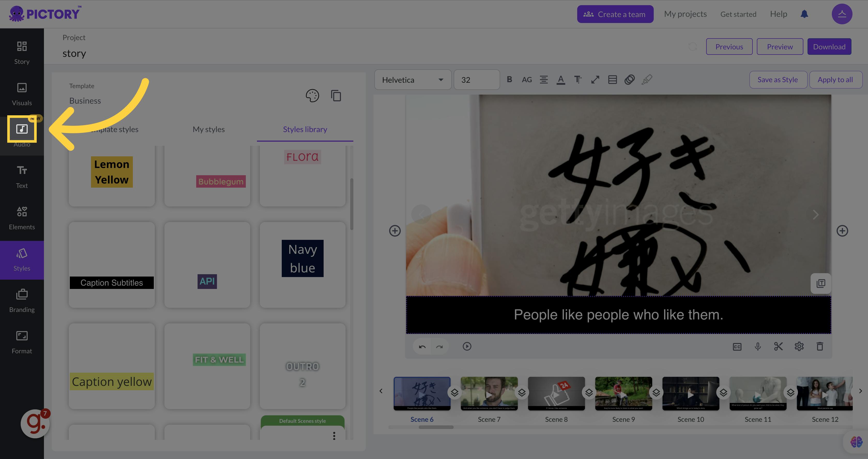The width and height of the screenshot is (868, 459).
Task: Select Scene 7 thumbnail
Action: click(489, 394)
